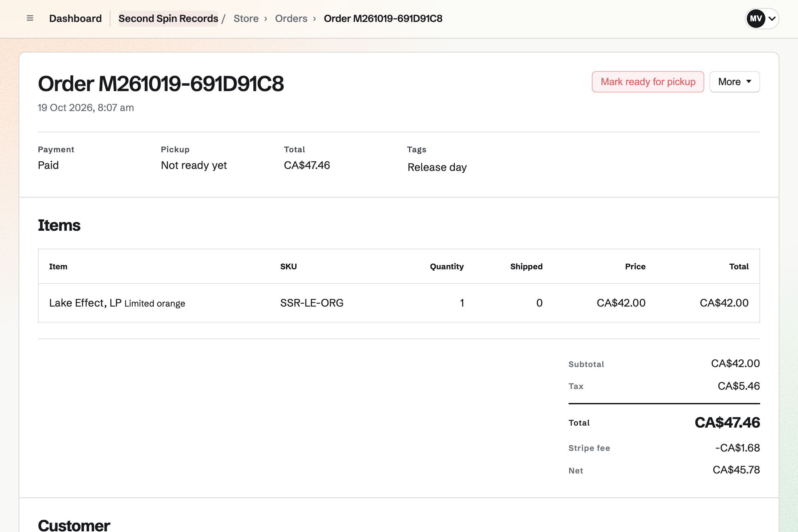The image size is (798, 532).
Task: Expand the account menu chevron
Action: click(772, 19)
